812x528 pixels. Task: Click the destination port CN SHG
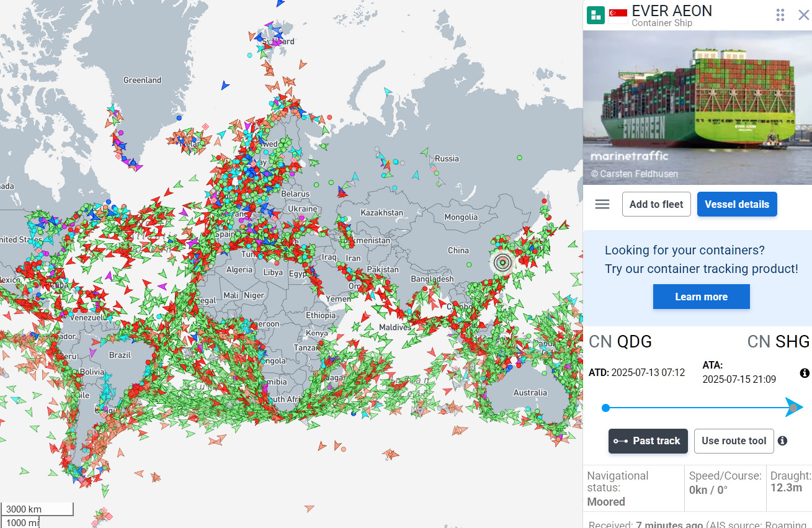778,341
